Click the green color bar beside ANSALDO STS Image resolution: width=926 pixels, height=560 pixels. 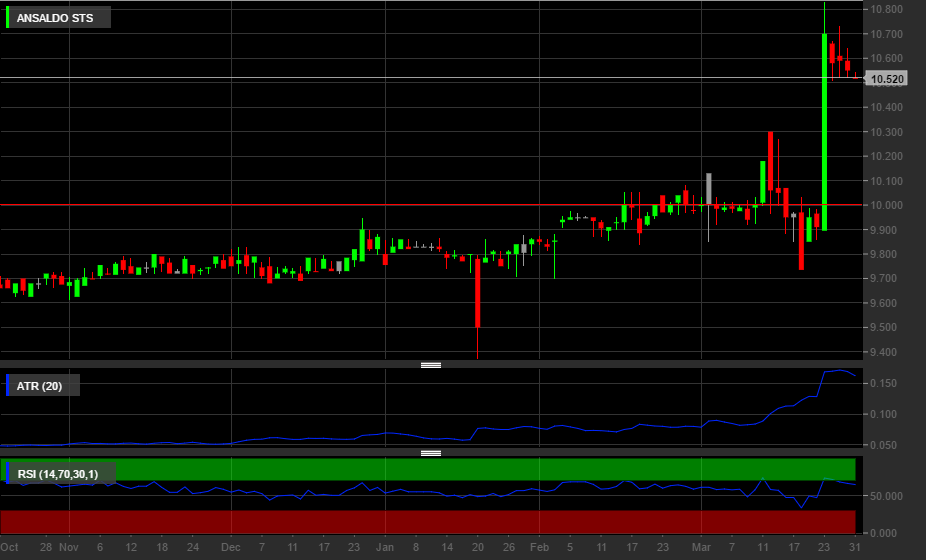tap(7, 17)
